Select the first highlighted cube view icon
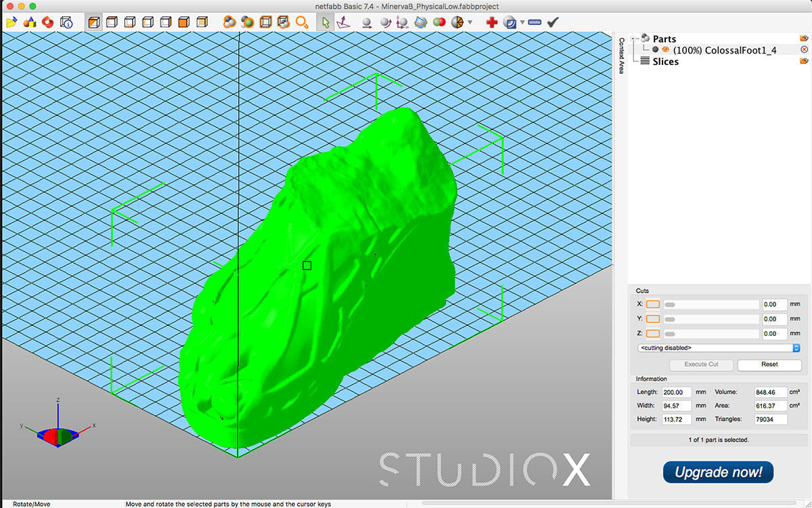This screenshot has height=508, width=812. (94, 22)
